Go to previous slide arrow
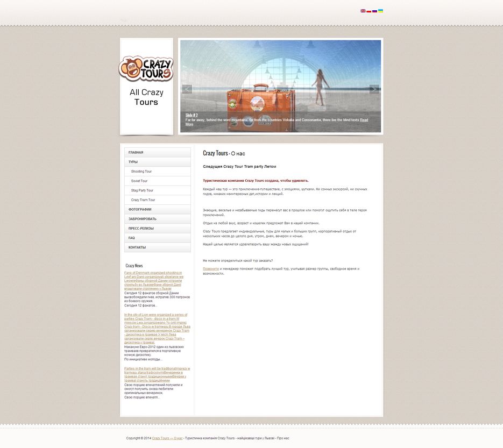This screenshot has width=503, height=448. click(x=187, y=89)
